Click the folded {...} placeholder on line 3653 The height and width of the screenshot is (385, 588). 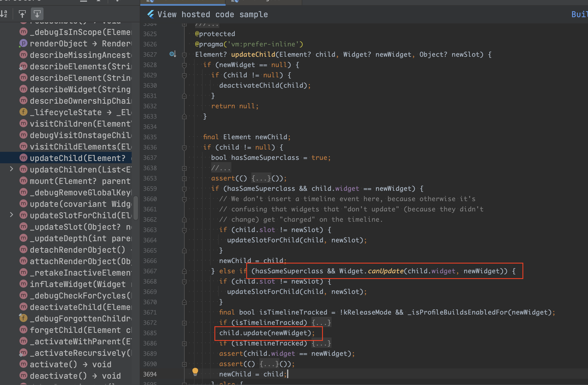[261, 178]
